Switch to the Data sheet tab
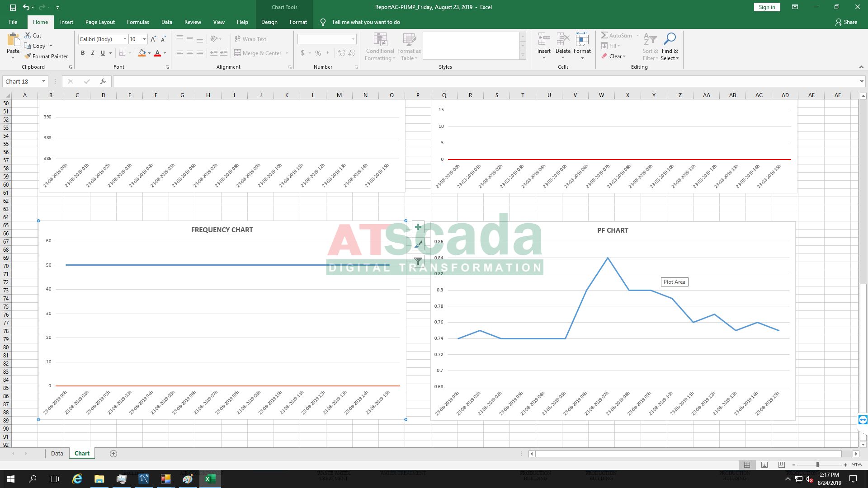The image size is (868, 488). coord(57,454)
